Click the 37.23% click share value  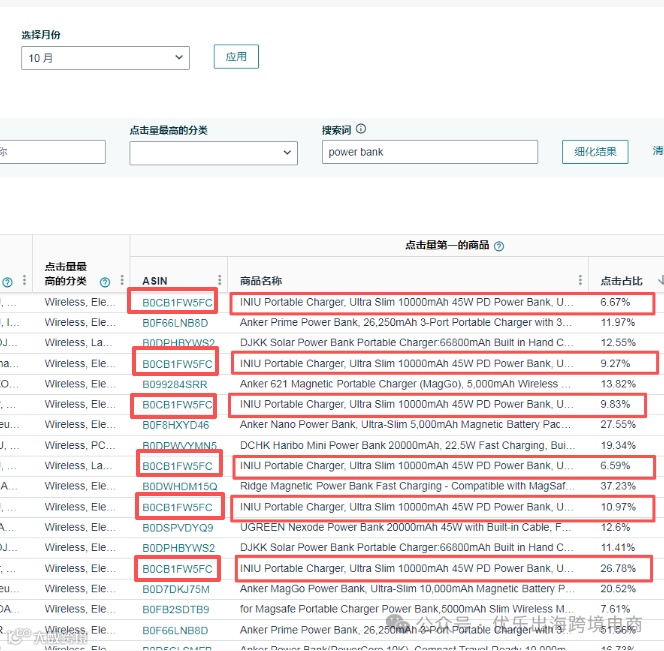(618, 486)
